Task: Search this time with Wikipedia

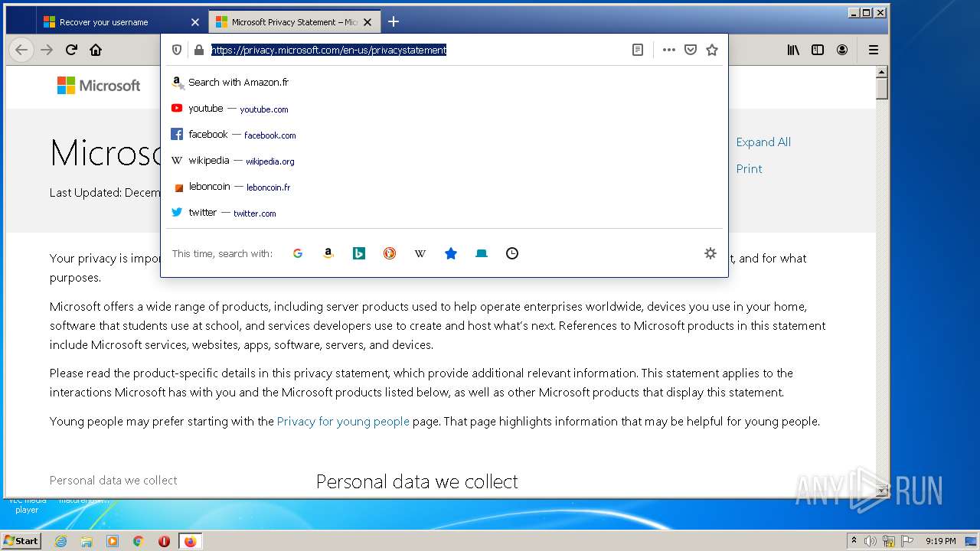Action: 420,253
